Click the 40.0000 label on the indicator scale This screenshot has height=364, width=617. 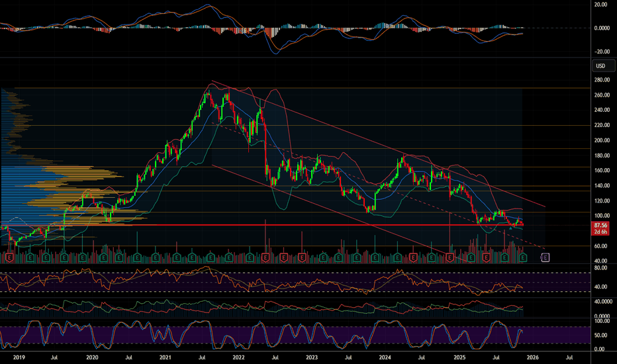(x=602, y=301)
